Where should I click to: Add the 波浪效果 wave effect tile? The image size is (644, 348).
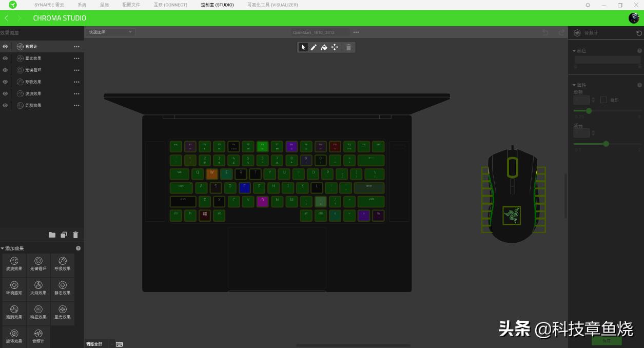[14, 264]
